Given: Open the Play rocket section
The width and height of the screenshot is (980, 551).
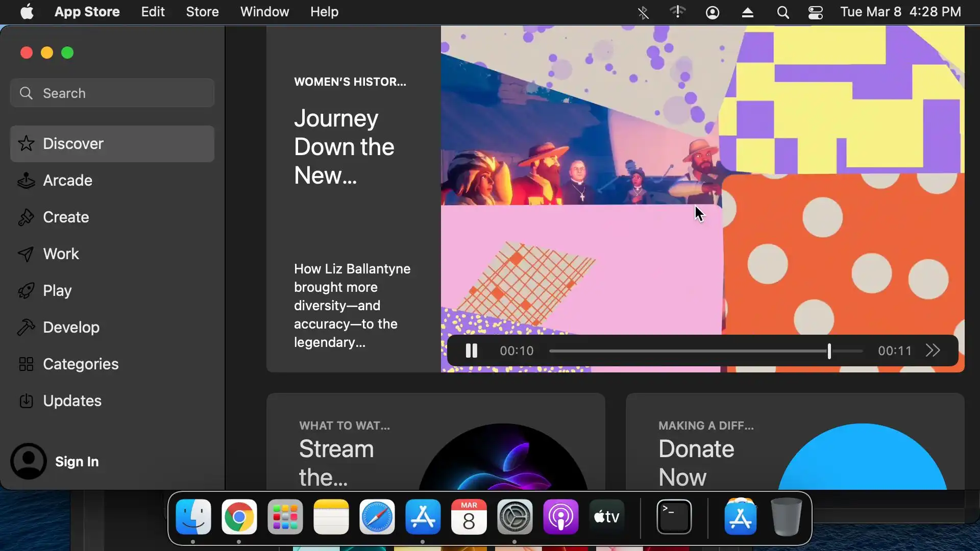Looking at the screenshot, I should pyautogui.click(x=57, y=291).
